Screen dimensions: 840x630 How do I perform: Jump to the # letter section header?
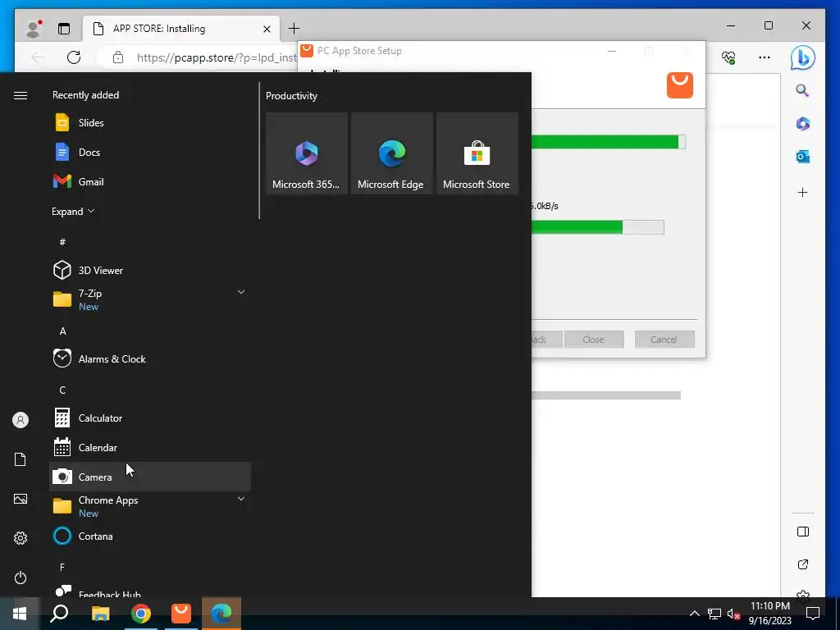[x=62, y=242]
